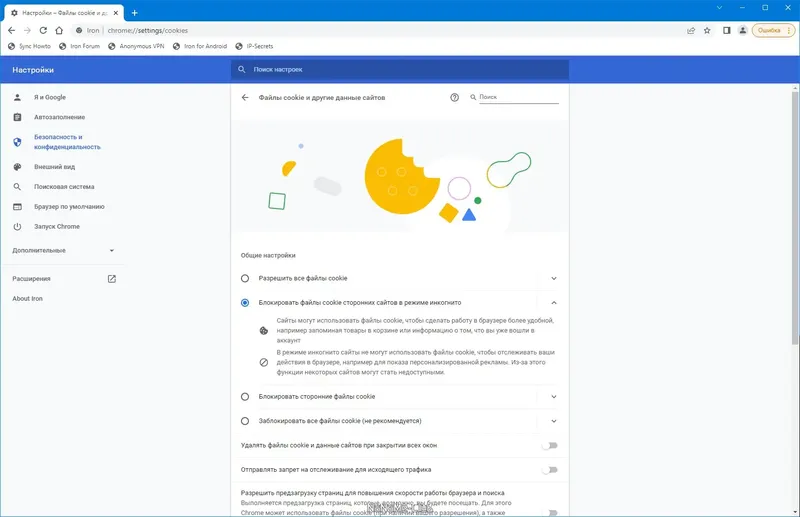800x517 pixels.
Task: Open the side panel icon
Action: coord(727,31)
